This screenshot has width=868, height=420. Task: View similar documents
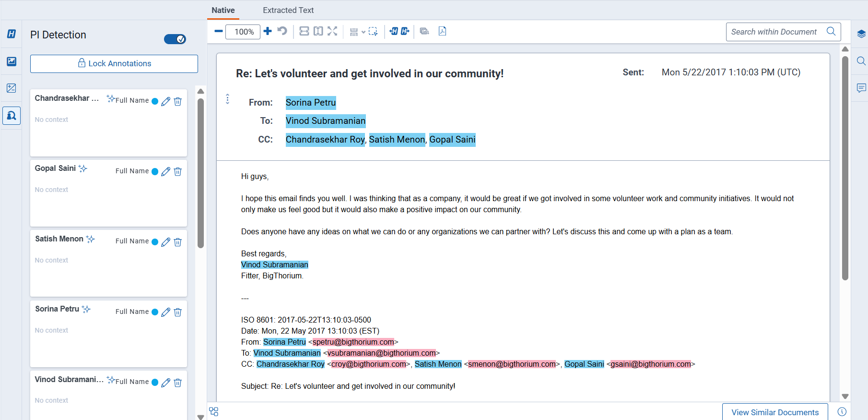tap(775, 412)
